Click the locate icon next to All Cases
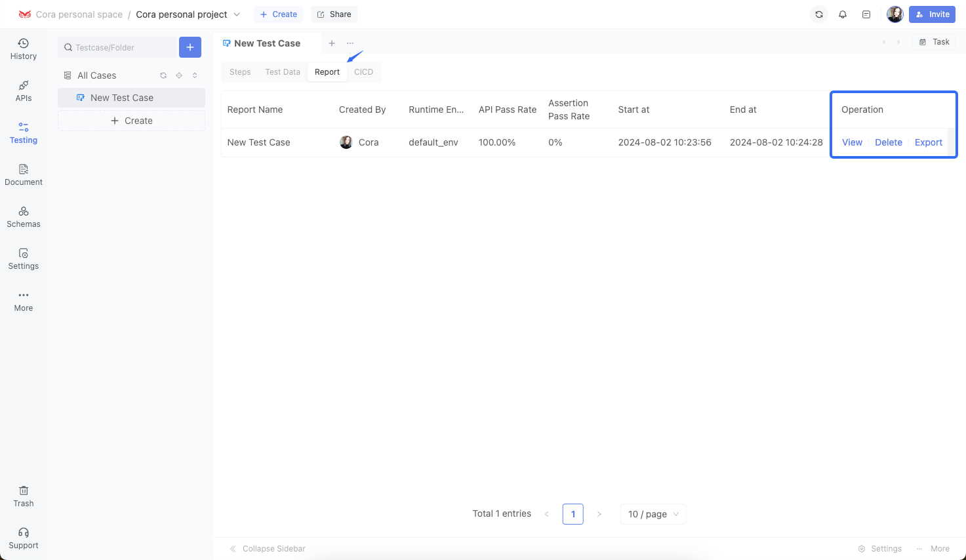 pyautogui.click(x=179, y=75)
